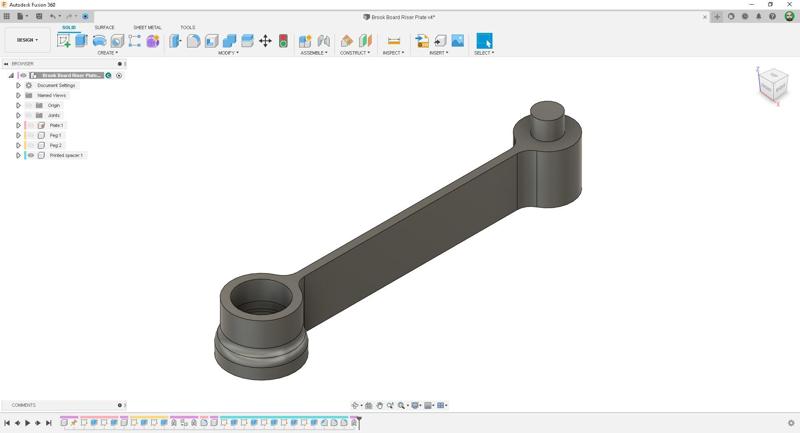The width and height of the screenshot is (800, 433).
Task: Toggle visibility of the Origin folder
Action: click(x=29, y=105)
